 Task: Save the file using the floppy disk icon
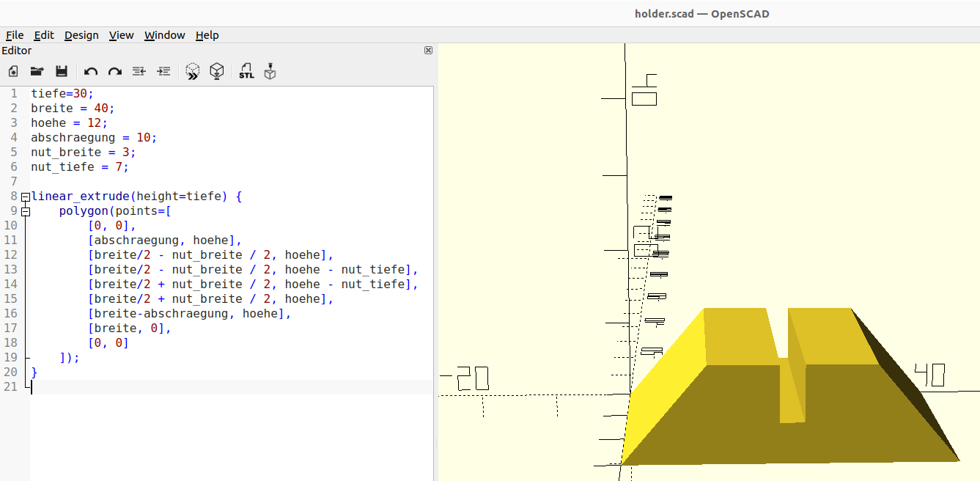coord(62,71)
